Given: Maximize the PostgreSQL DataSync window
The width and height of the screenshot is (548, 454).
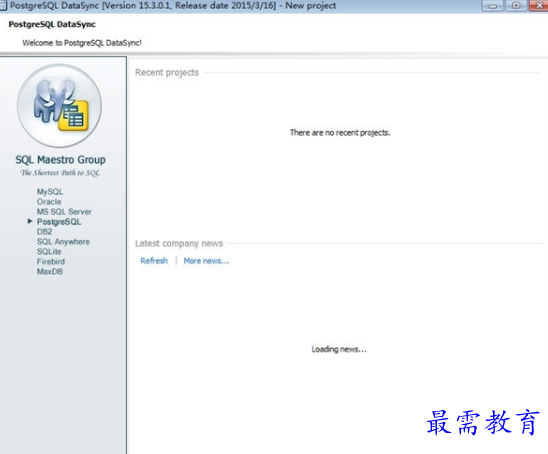Looking at the screenshot, I should pos(516,6).
